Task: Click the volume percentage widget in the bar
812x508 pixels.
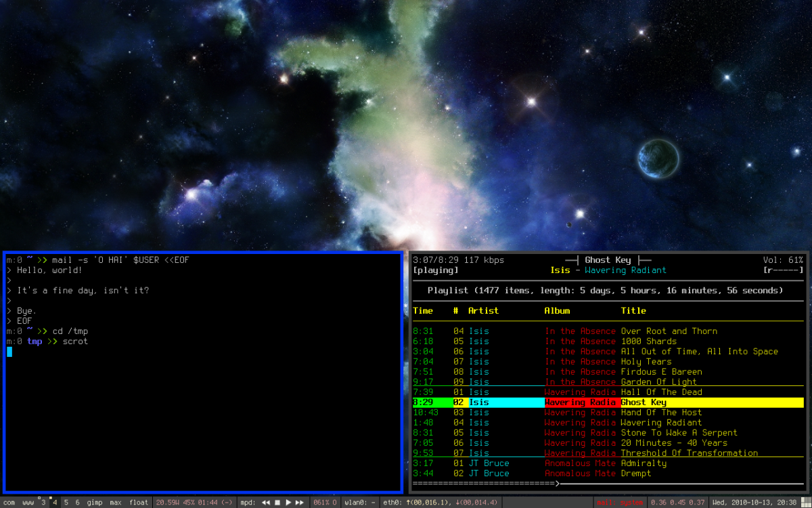Action: pos(325,503)
